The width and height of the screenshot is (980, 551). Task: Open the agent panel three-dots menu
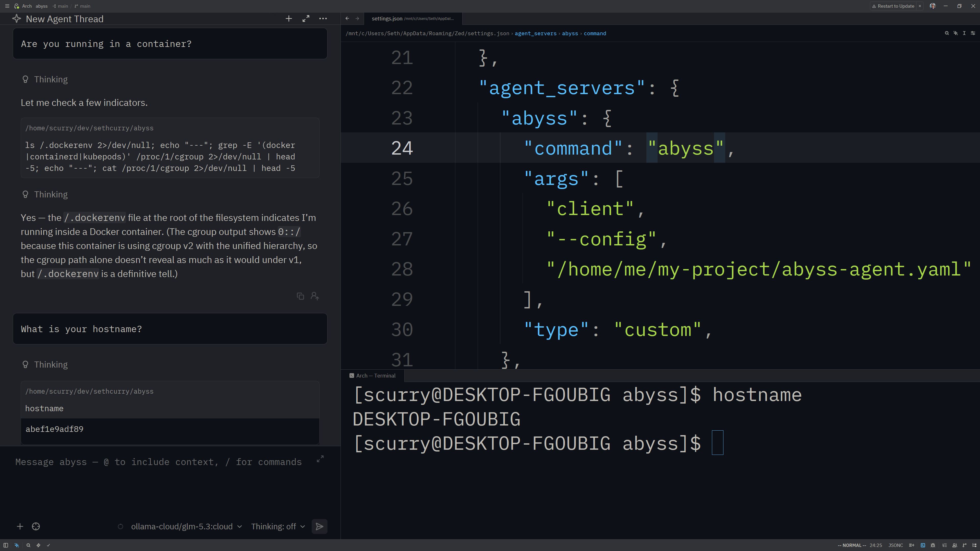pyautogui.click(x=323, y=19)
